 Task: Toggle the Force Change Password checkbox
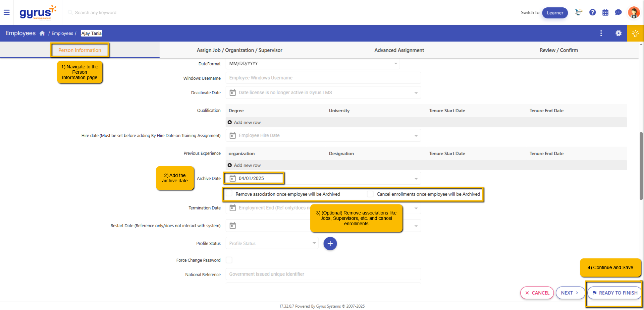229,260
